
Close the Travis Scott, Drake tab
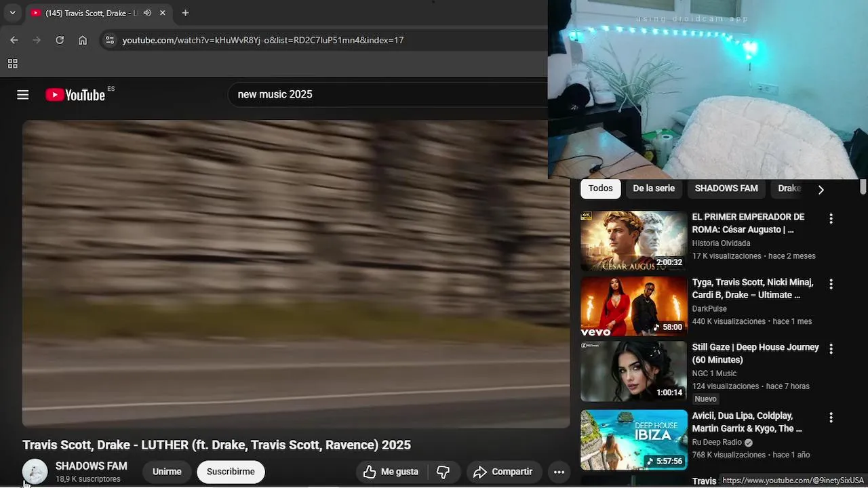pyautogui.click(x=163, y=13)
